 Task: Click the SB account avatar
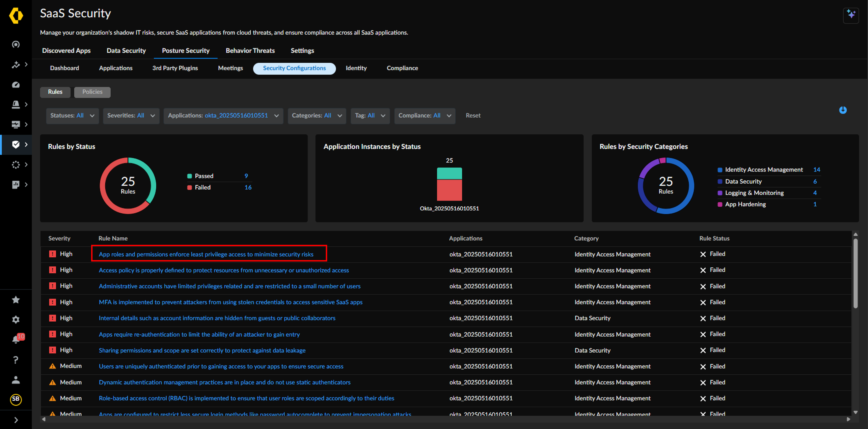tap(16, 399)
